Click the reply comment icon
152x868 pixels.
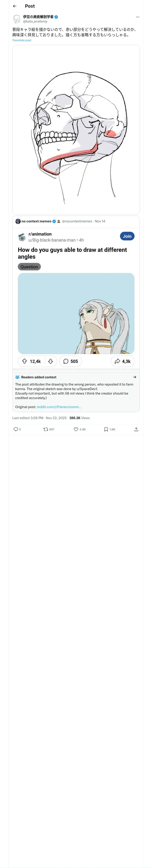click(16, 429)
